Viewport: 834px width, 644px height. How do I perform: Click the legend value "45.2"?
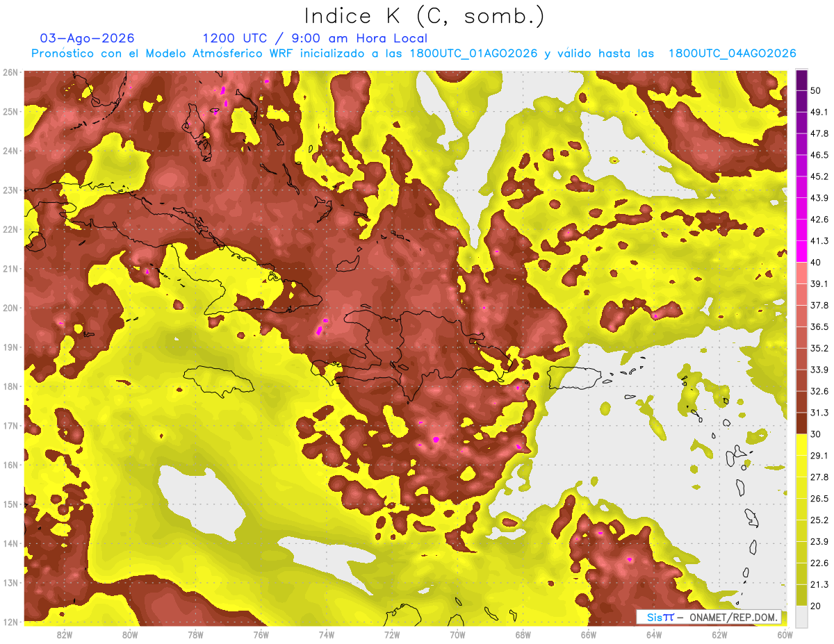coord(819,176)
